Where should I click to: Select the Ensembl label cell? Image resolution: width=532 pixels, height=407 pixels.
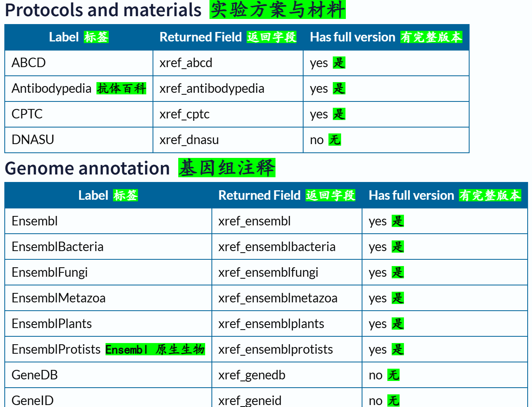coord(108,221)
